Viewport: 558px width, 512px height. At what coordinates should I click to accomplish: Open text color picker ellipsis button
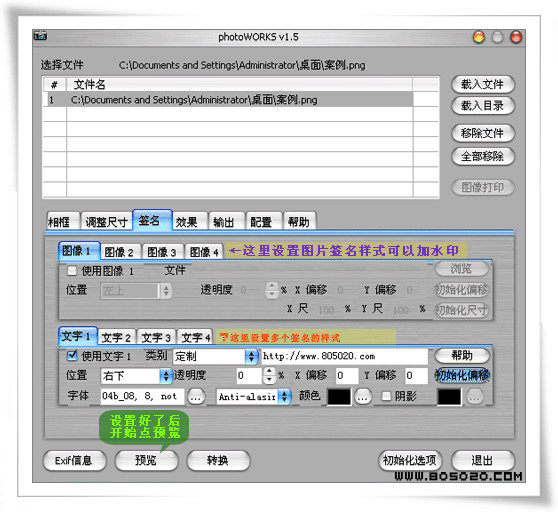pyautogui.click(x=363, y=396)
